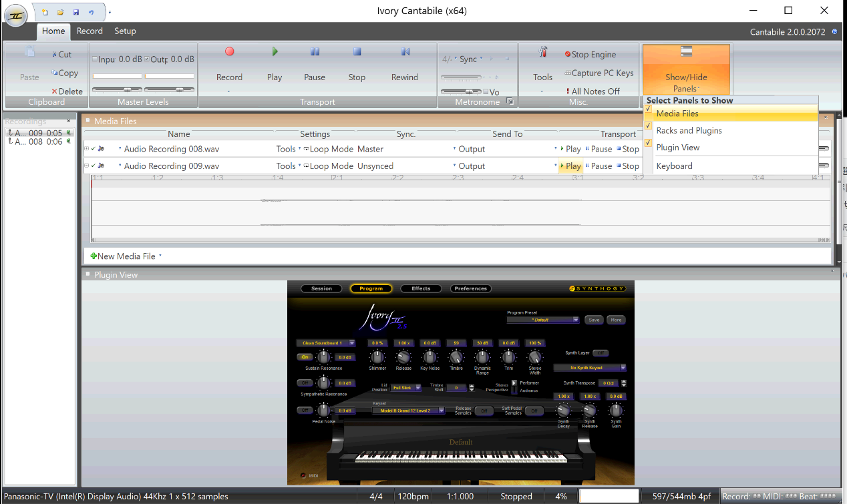847x504 pixels.
Task: Click All Notes Off
Action: [592, 91]
